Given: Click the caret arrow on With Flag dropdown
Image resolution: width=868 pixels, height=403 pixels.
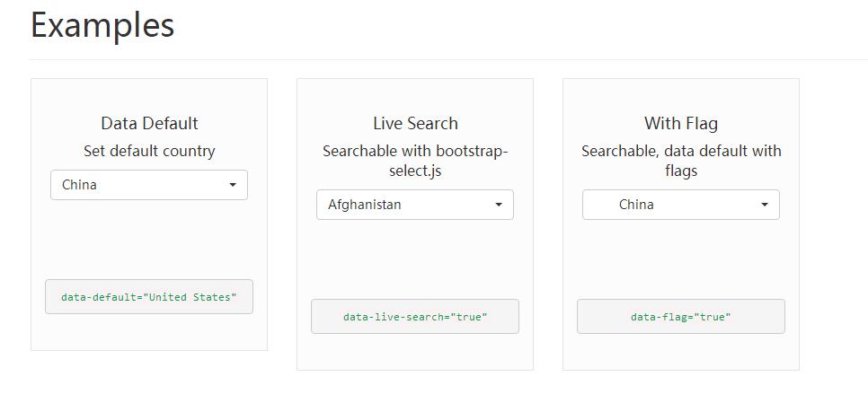Looking at the screenshot, I should [765, 205].
